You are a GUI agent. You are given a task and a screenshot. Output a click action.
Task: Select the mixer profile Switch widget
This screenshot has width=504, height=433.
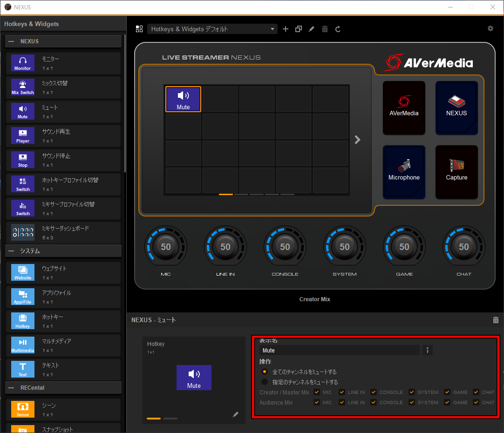[x=22, y=208]
